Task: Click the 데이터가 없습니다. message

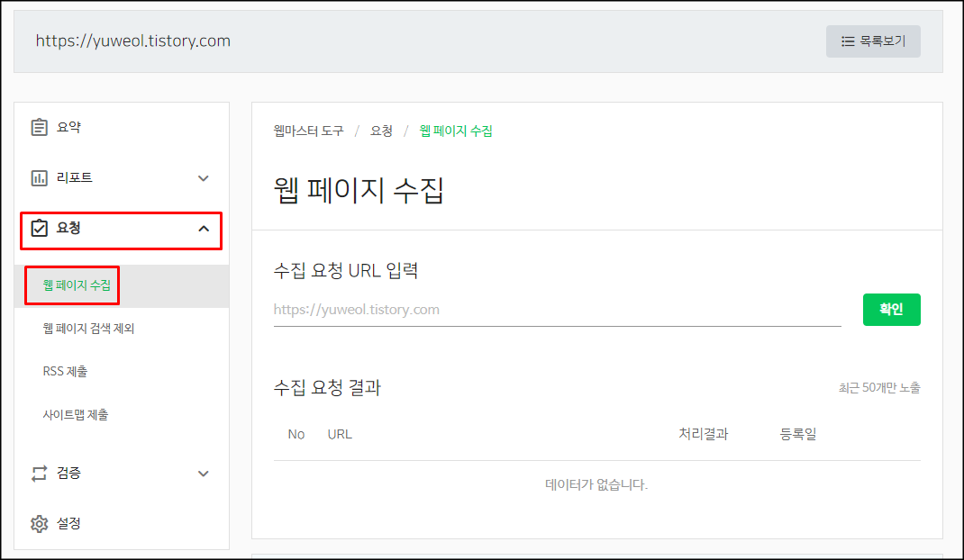Action: click(x=596, y=484)
